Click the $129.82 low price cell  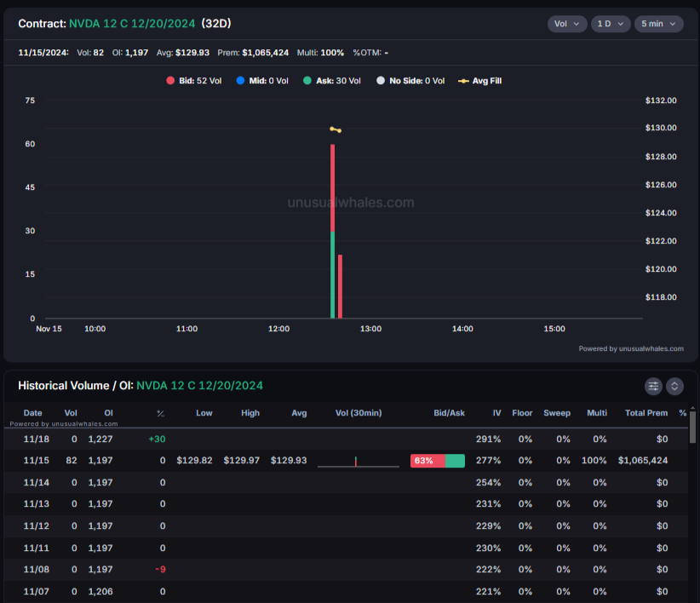[194, 460]
